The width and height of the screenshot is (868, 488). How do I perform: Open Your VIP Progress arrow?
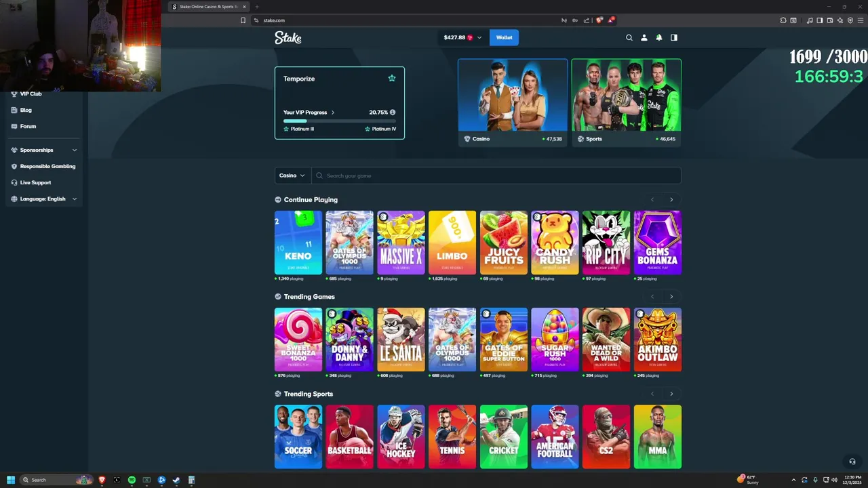coord(333,113)
